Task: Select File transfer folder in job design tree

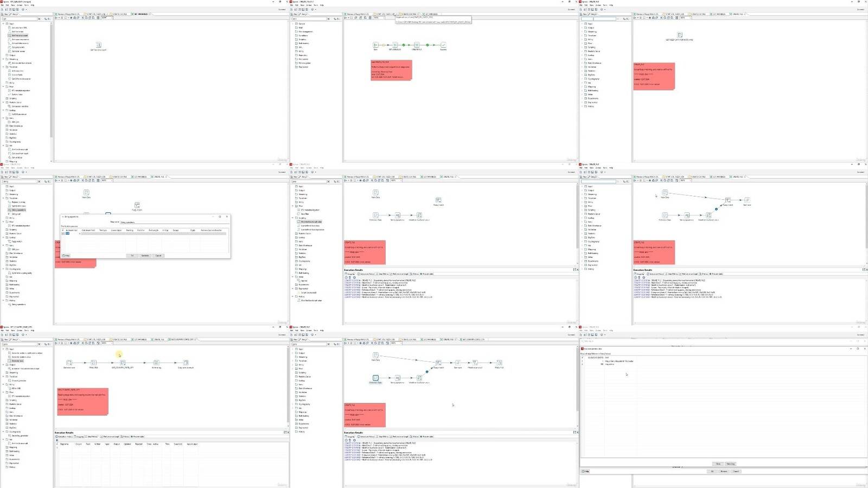Action: (304, 59)
